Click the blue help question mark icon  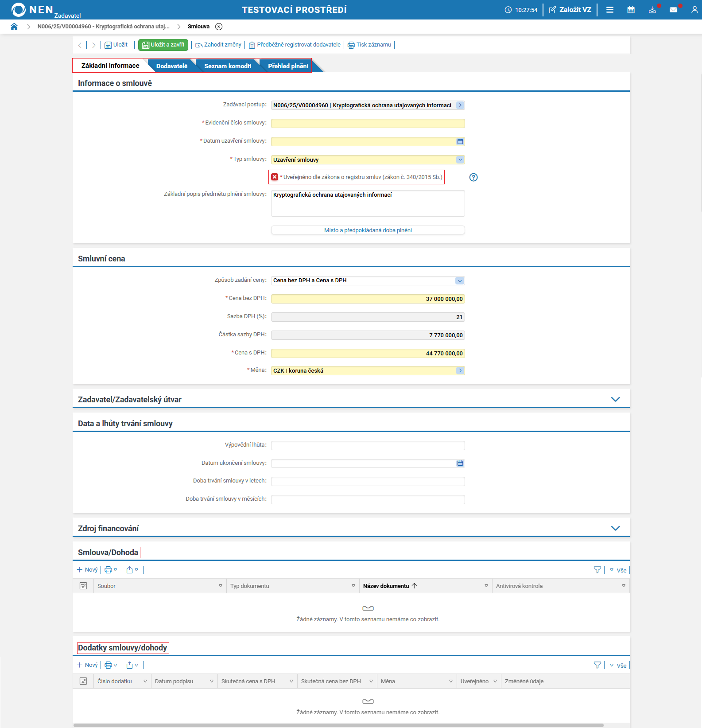pos(473,177)
